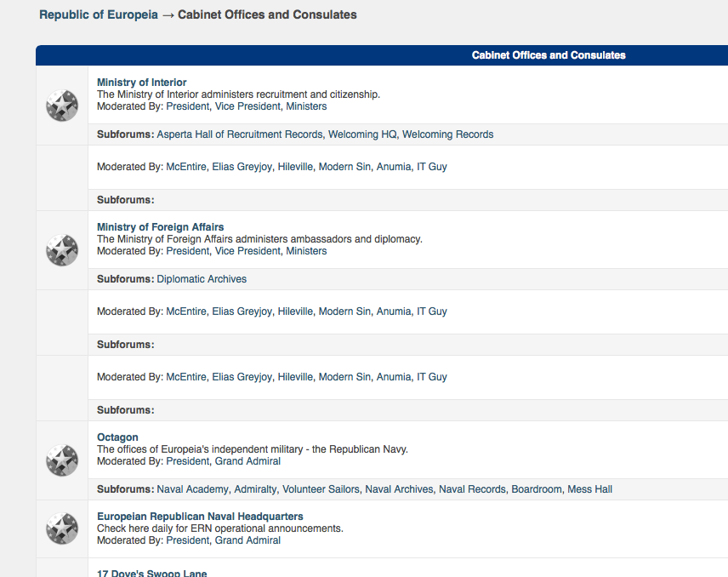Click the Cabinet Offices and Consulates header bar
The image size is (728, 577).
point(549,55)
